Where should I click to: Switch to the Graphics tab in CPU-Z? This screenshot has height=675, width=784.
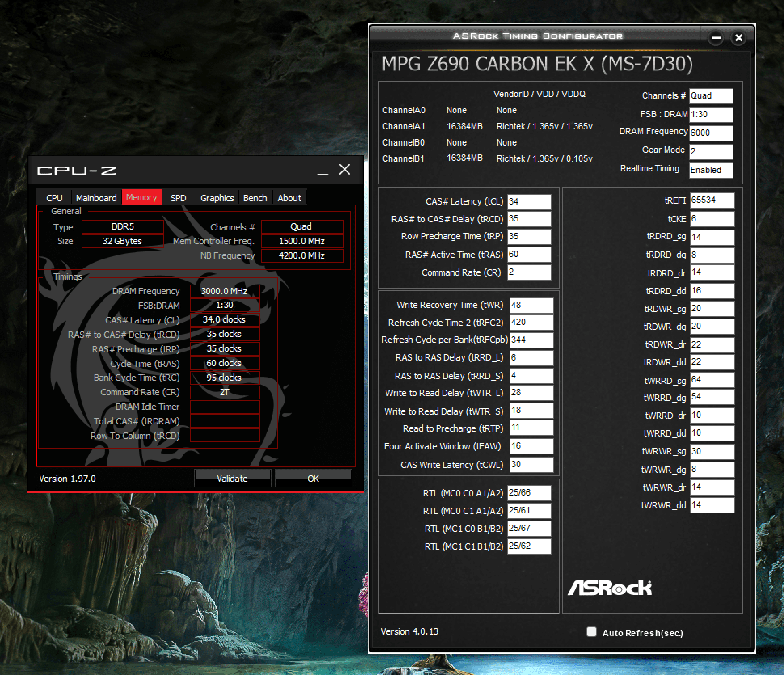click(x=217, y=198)
